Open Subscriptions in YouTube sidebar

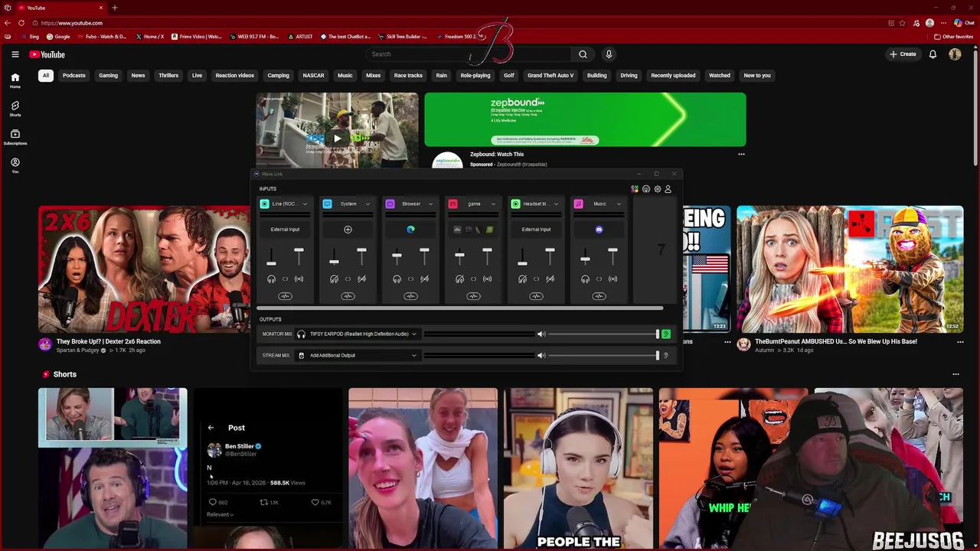(x=15, y=137)
